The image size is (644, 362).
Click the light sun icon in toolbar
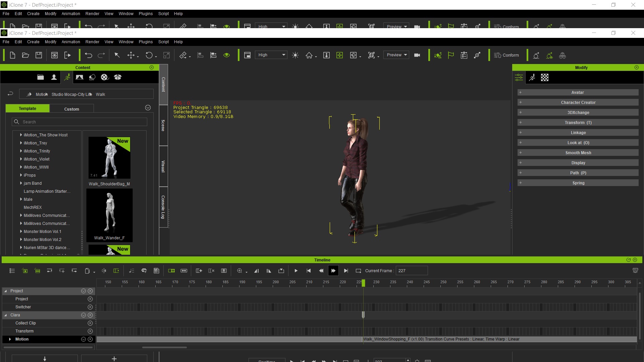[x=295, y=55]
